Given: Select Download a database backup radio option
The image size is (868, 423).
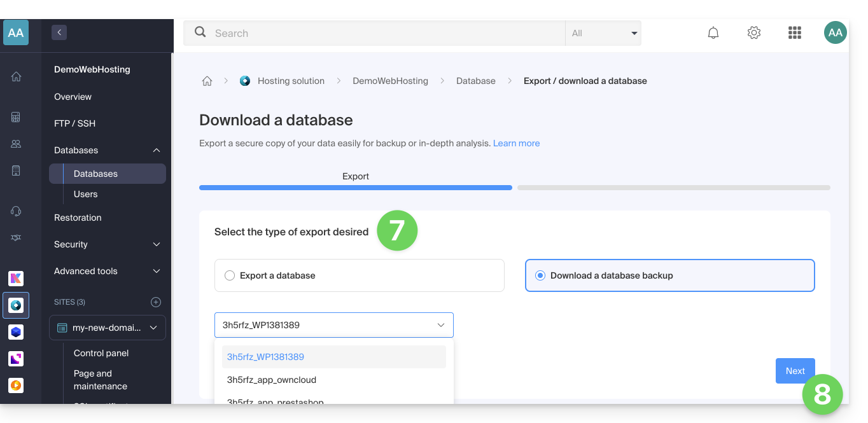Looking at the screenshot, I should [x=540, y=275].
